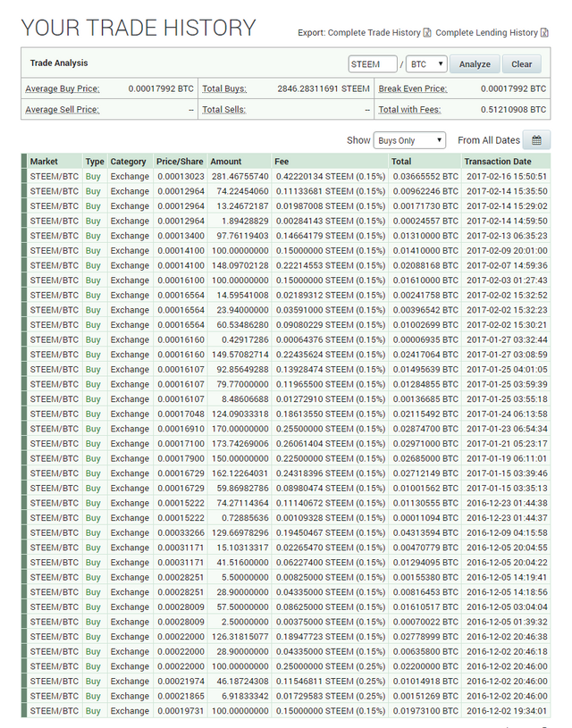Select the price 0.00017048
Image resolution: width=572 pixels, height=728 pixels.
181,414
